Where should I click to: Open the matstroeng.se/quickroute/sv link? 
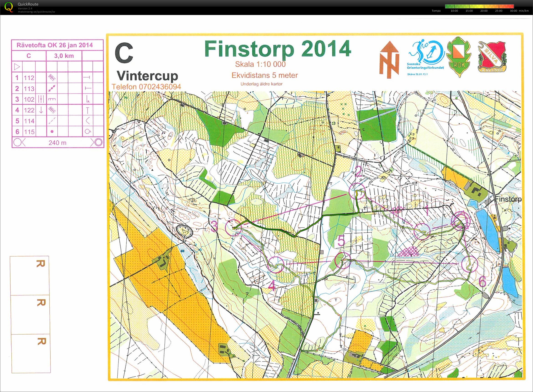coord(36,11)
